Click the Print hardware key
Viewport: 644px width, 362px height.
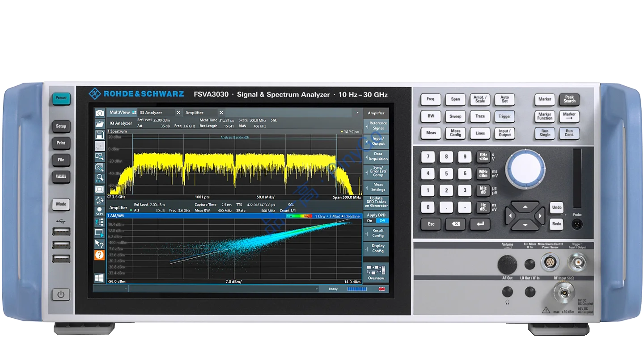pyautogui.click(x=61, y=143)
